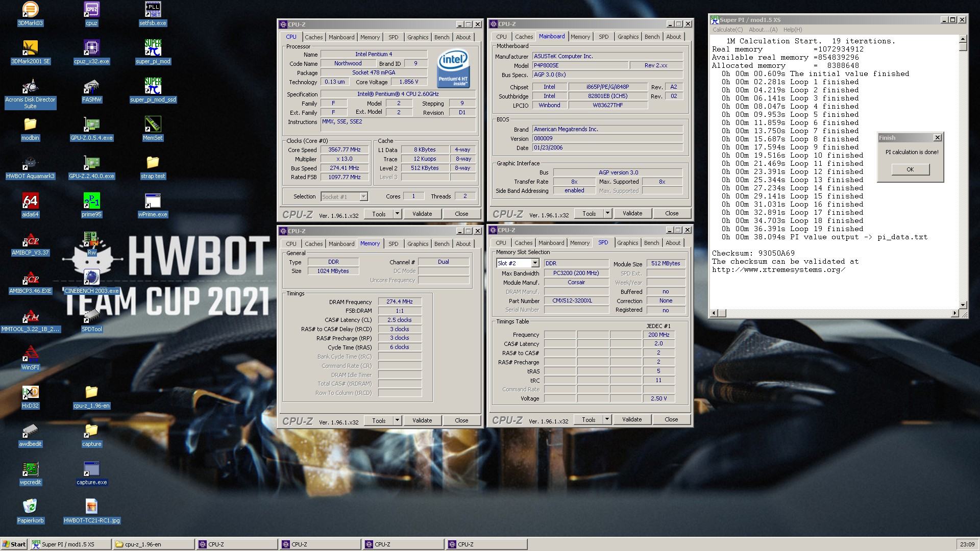Open MMTOOL_3.22_1B_2 desktop icon
Image resolution: width=980 pixels, height=551 pixels.
coord(30,320)
